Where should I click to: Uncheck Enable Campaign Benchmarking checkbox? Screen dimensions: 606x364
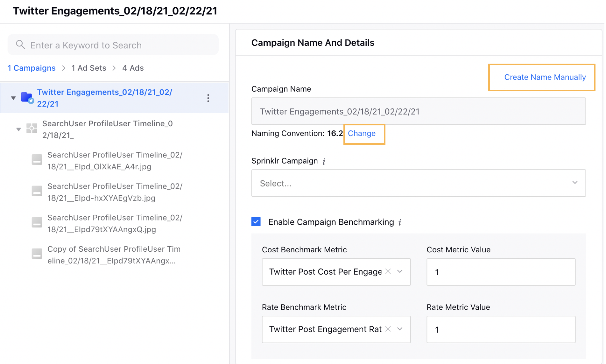256,221
